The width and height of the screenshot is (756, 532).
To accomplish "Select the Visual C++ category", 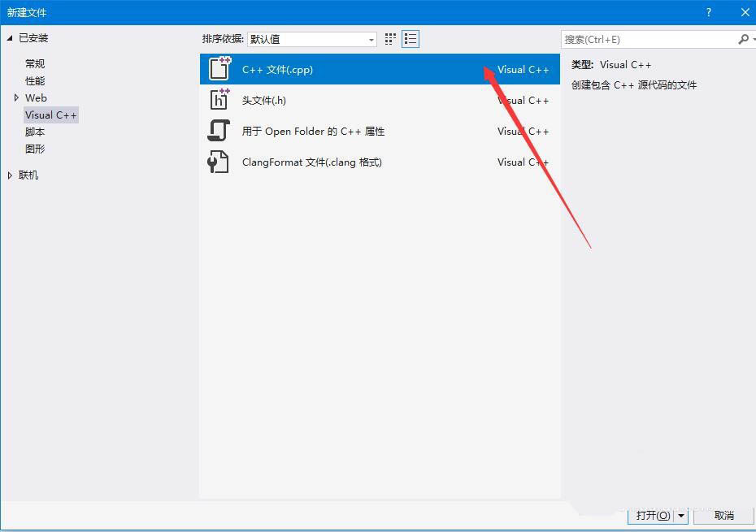I will pos(51,115).
